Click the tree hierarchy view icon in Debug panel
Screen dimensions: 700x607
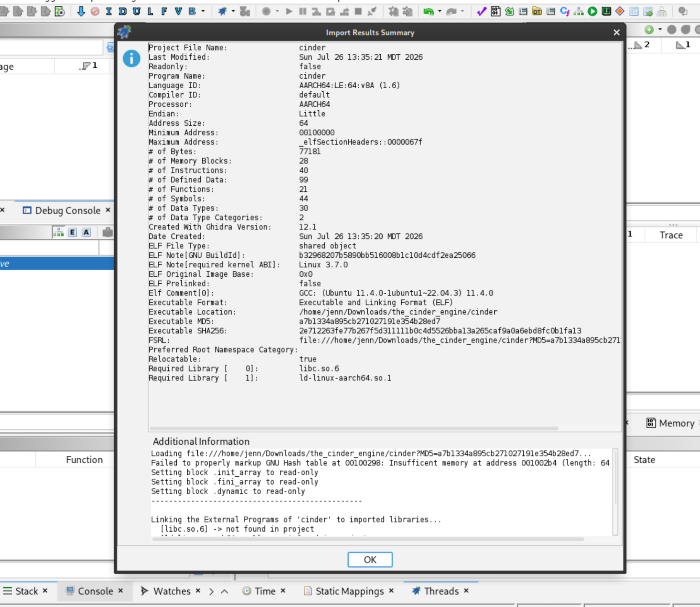tap(58, 232)
